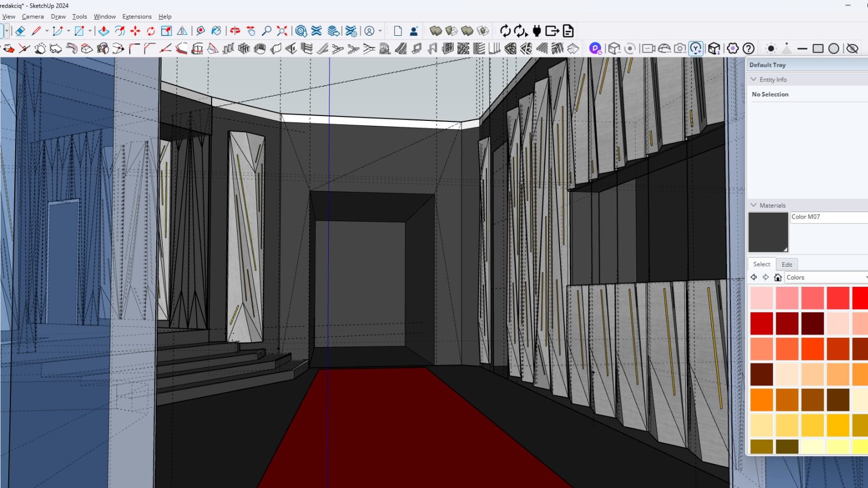
Task: Open the arrow dropdown next to the Pencil tool
Action: 47,31
